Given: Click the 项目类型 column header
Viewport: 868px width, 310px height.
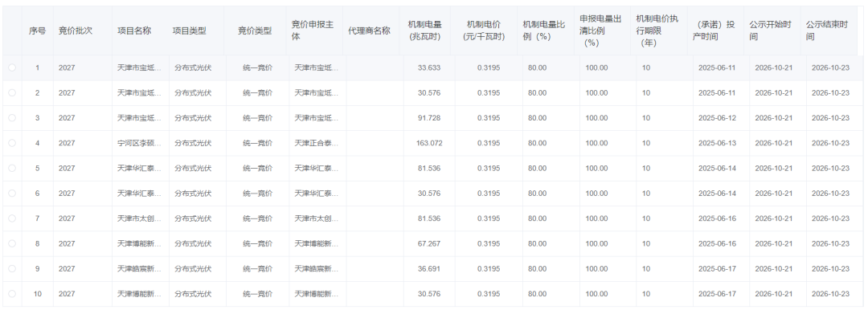Looking at the screenshot, I should [190, 31].
